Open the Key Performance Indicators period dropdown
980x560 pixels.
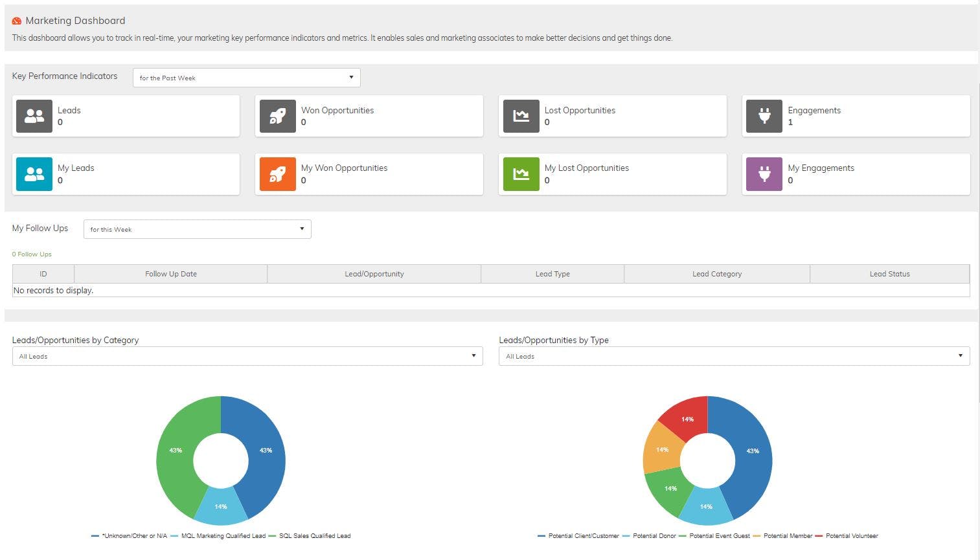point(247,78)
